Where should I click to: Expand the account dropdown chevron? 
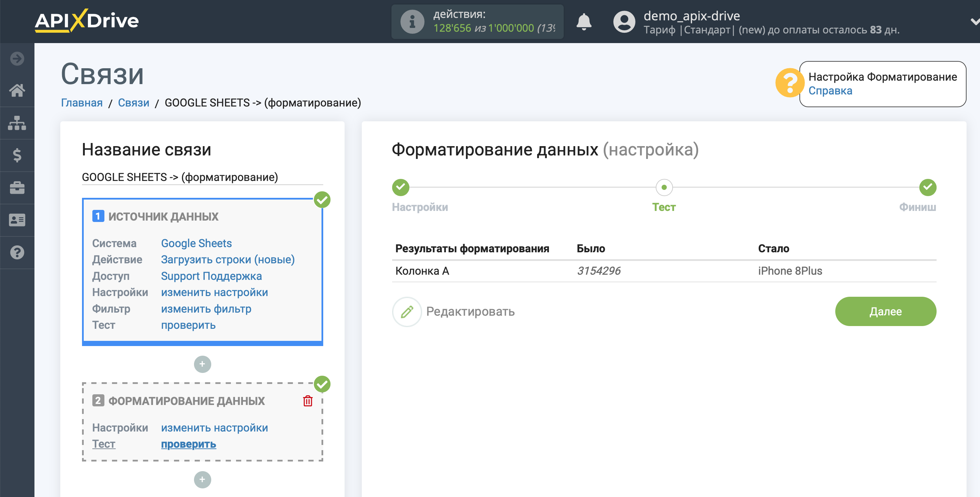point(975,22)
